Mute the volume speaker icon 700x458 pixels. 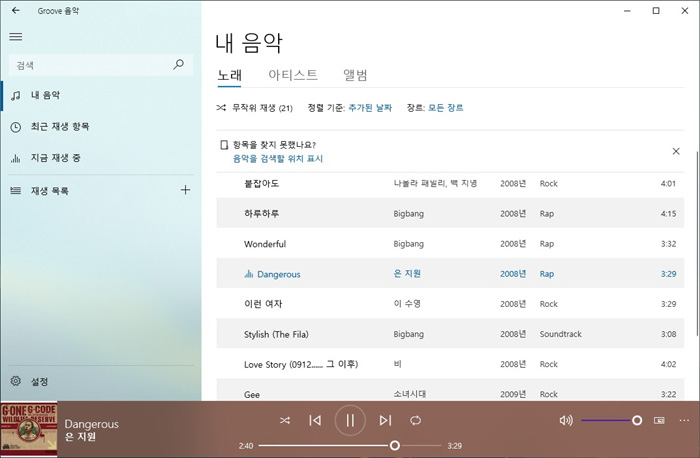(566, 421)
